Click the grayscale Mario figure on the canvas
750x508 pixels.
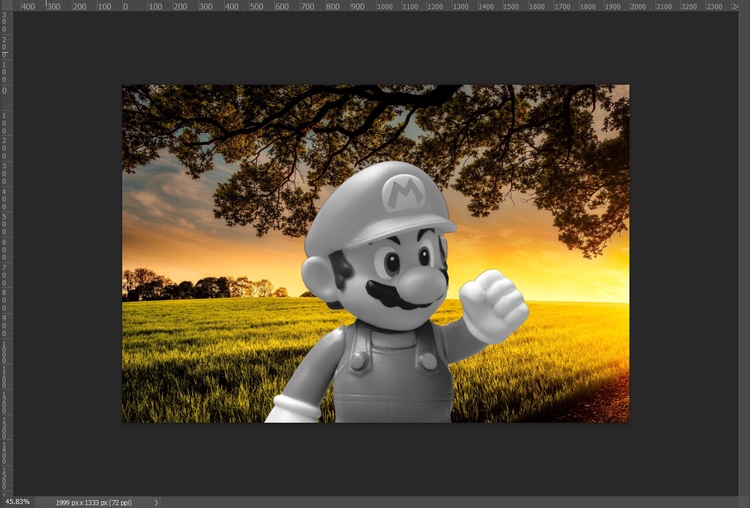coord(395,293)
